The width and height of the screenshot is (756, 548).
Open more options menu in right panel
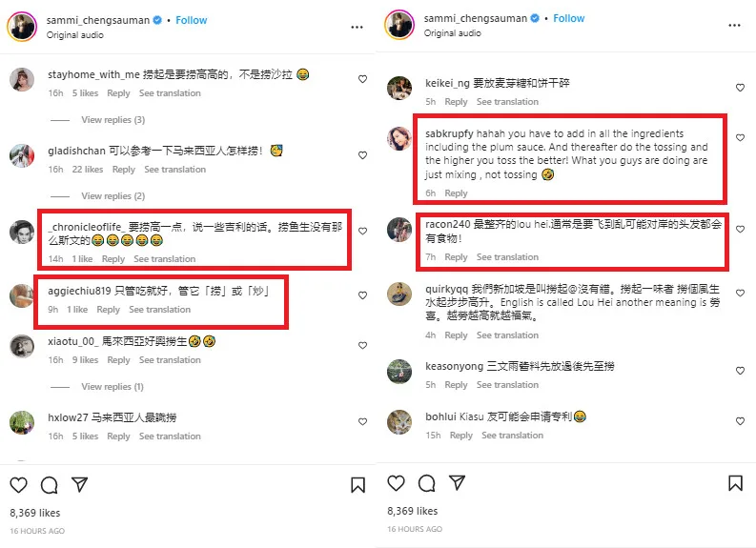click(734, 25)
